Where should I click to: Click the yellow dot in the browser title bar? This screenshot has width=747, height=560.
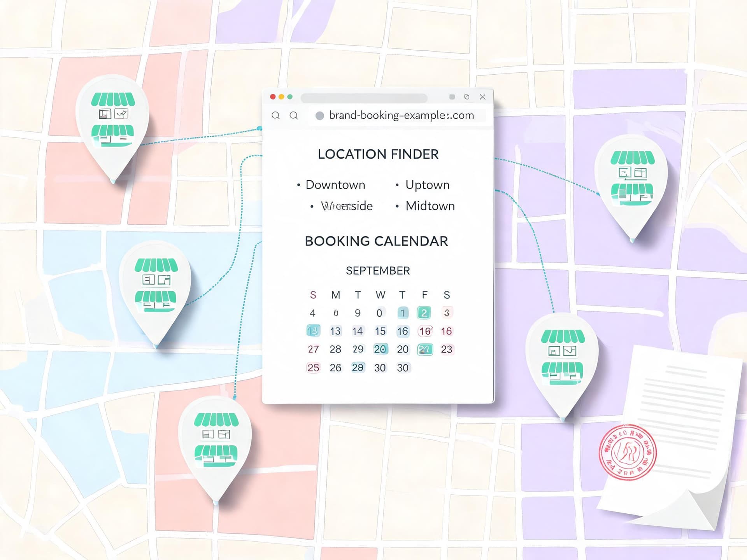pos(281,97)
